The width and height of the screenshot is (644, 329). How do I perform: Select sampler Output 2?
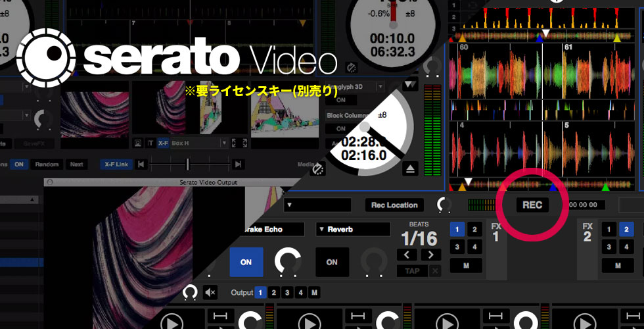coord(273,293)
